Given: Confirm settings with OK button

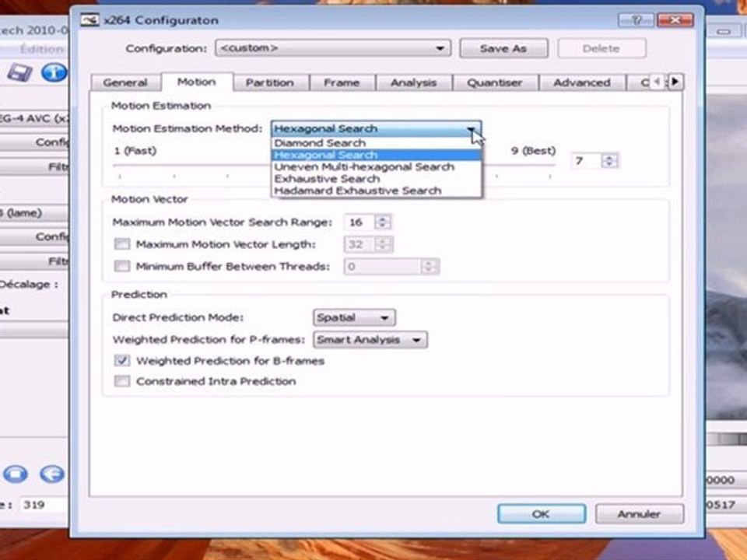Looking at the screenshot, I should click(542, 514).
